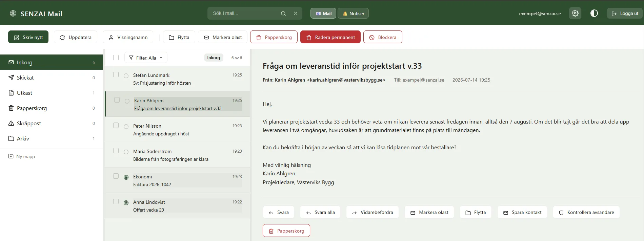Toggle dark/light theme contrast icon
This screenshot has width=644, height=241.
coord(594,13)
